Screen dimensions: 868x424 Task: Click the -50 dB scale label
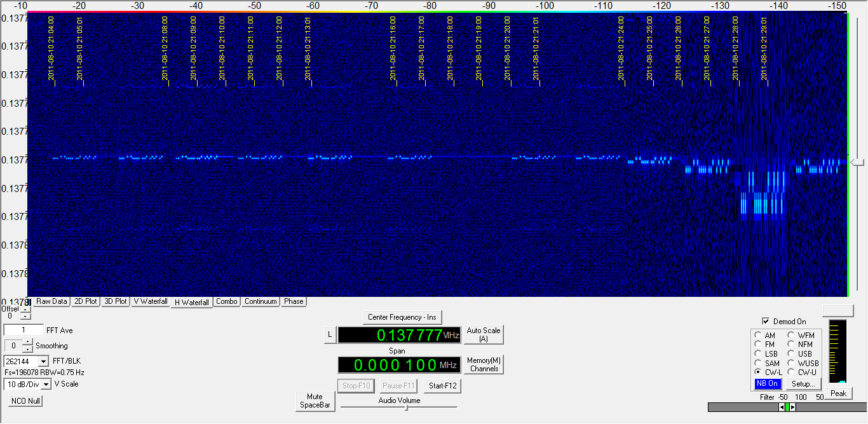254,5
